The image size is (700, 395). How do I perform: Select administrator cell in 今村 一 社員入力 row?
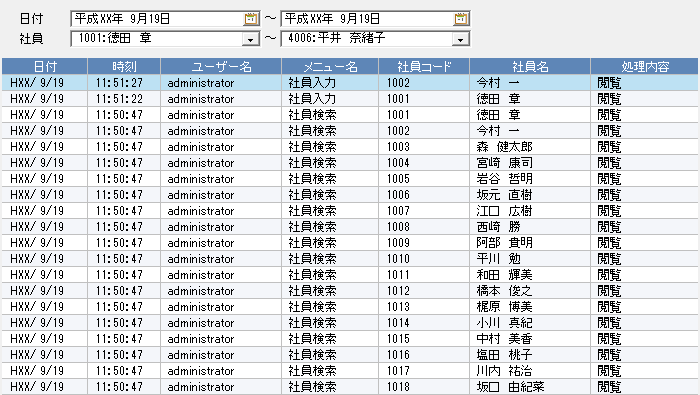tap(221, 83)
